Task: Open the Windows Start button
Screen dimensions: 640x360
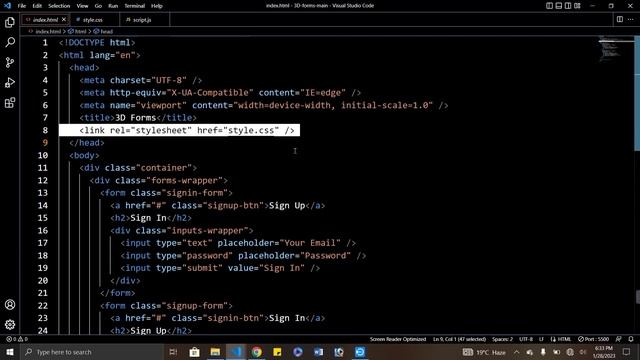Action: tap(10, 352)
